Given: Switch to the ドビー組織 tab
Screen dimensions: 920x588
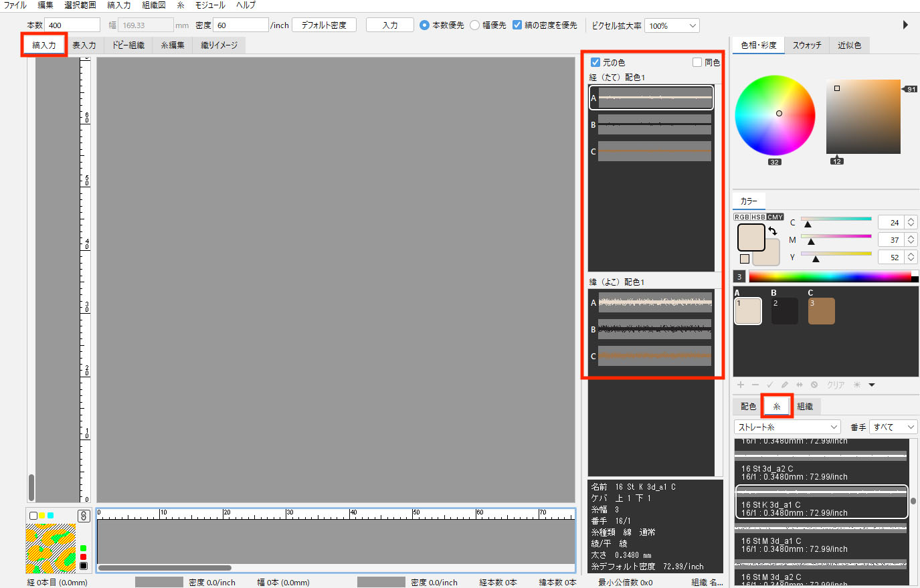Looking at the screenshot, I should point(128,45).
